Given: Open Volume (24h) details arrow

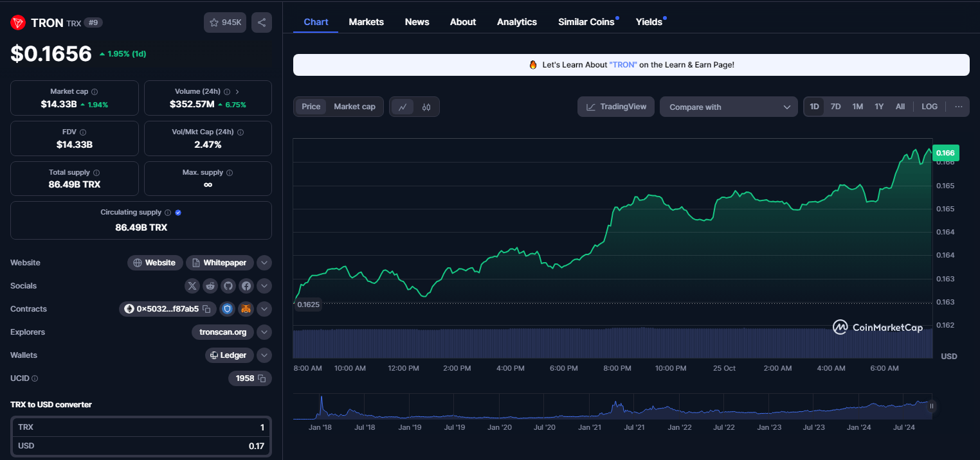Looking at the screenshot, I should (x=237, y=92).
